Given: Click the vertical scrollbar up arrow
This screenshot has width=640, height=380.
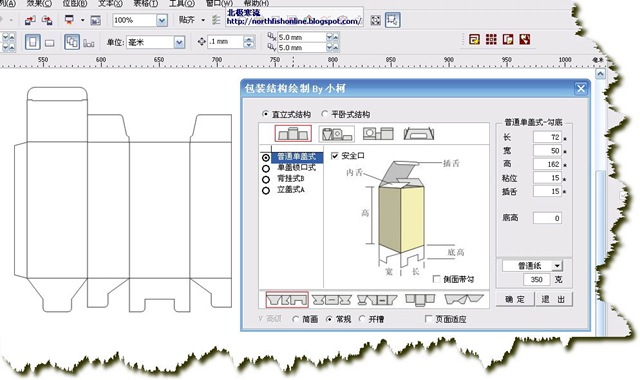Looking at the screenshot, I should point(600,74).
